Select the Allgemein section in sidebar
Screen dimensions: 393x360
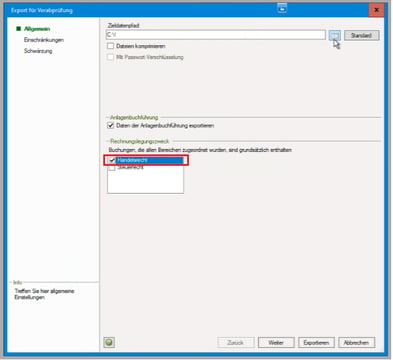pos(37,29)
